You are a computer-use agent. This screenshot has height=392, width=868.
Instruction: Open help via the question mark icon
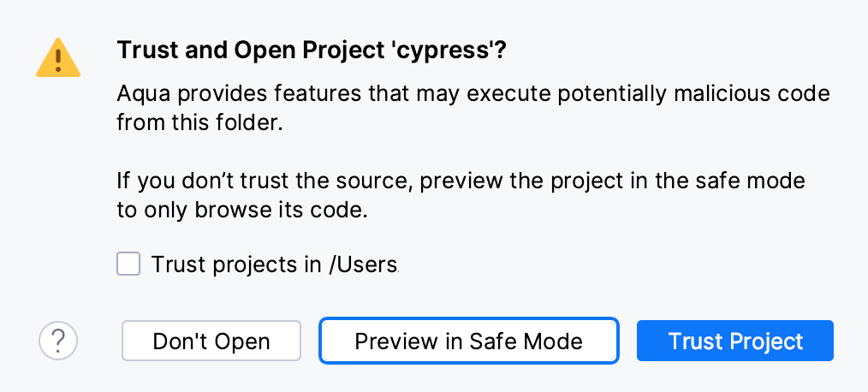[58, 342]
